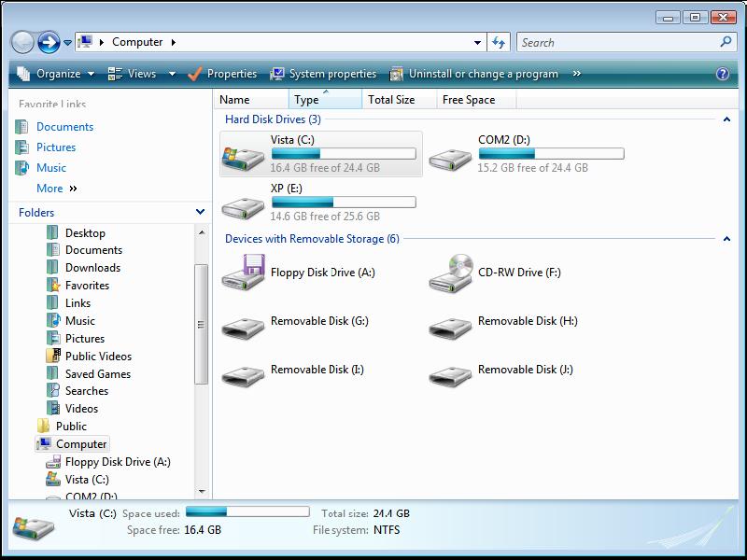The height and width of the screenshot is (560, 747).
Task: Click Uninstall or change a program
Action: tap(474, 74)
